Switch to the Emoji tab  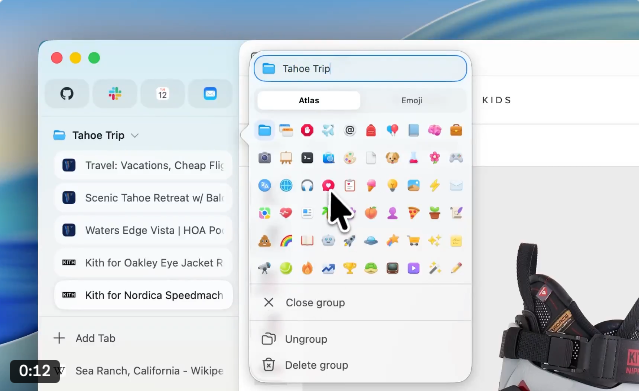pyautogui.click(x=412, y=100)
